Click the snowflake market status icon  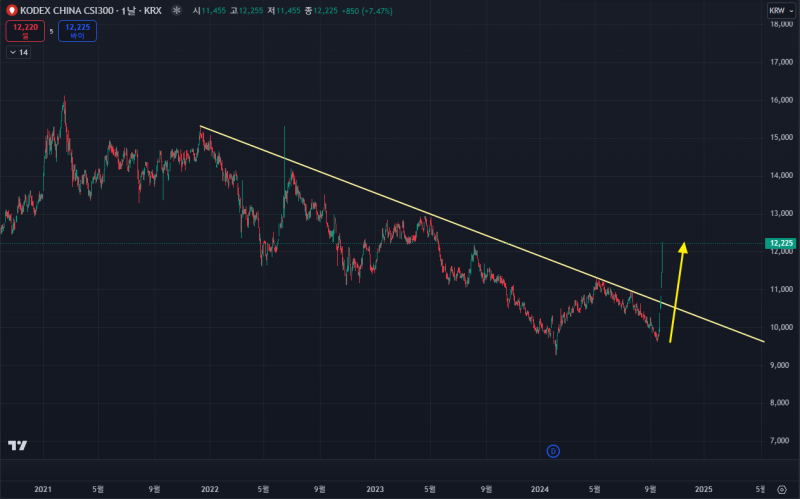click(x=177, y=10)
